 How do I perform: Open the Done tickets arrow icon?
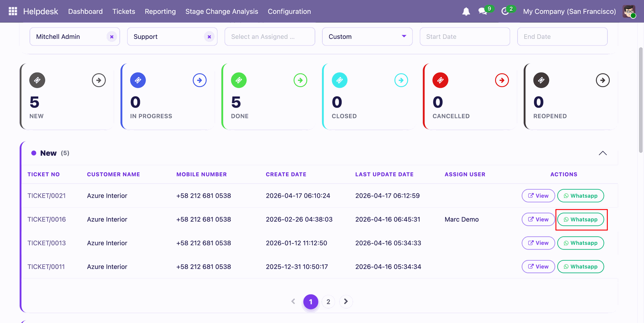point(300,80)
